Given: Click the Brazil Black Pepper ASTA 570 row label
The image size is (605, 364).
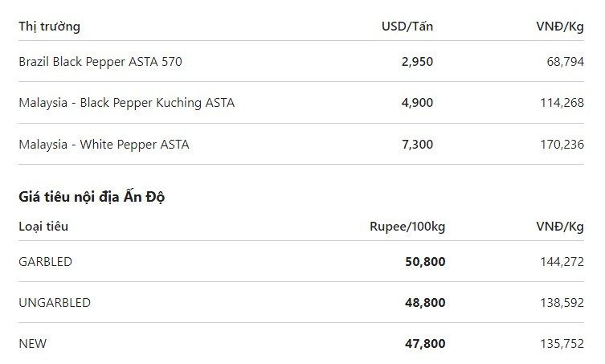Looking at the screenshot, I should click(100, 62).
